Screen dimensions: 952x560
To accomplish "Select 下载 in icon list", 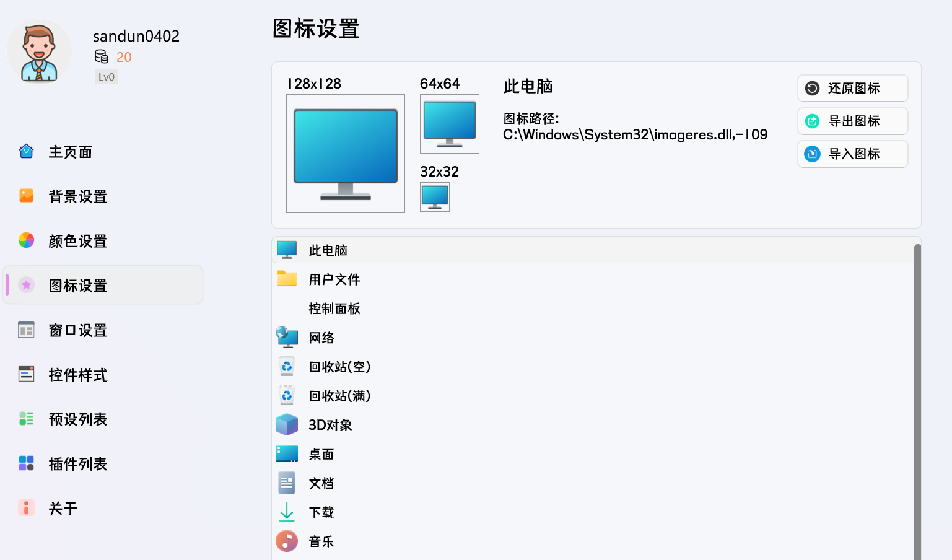I will (x=593, y=512).
